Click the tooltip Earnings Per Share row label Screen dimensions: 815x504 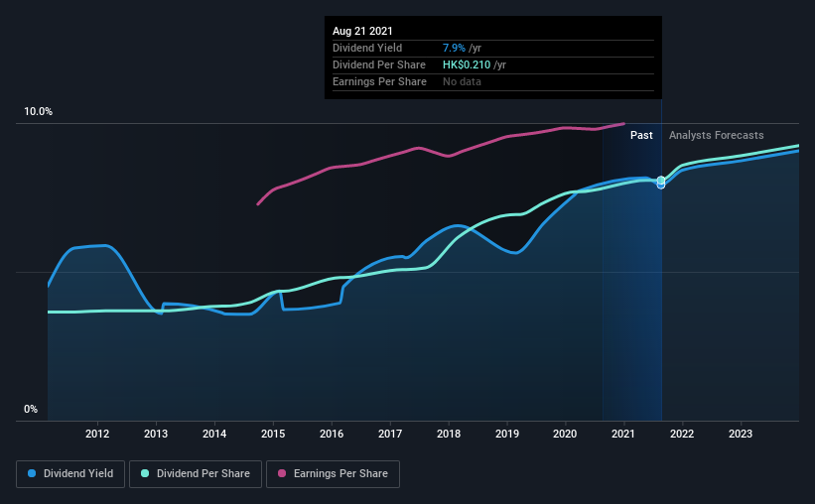pyautogui.click(x=379, y=81)
